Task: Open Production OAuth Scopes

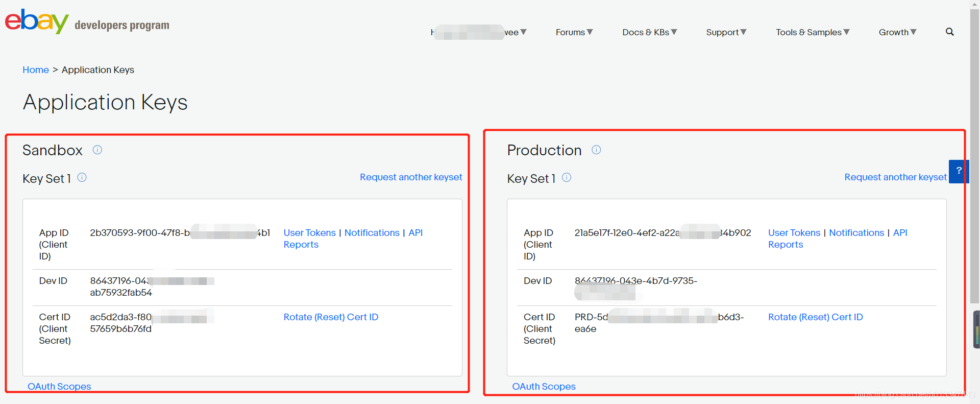Action: (x=544, y=386)
